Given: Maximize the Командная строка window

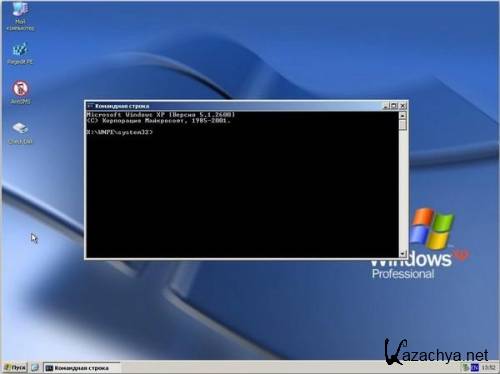Looking at the screenshot, I should point(394,106).
